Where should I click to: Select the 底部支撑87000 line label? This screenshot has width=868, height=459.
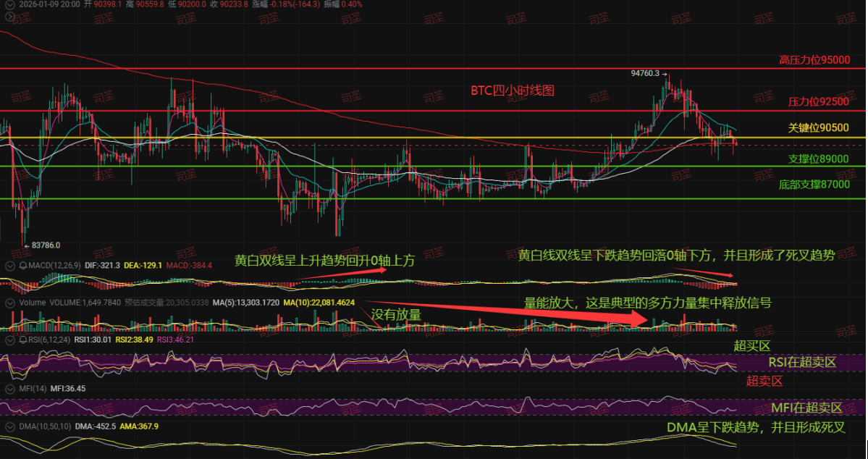pos(814,185)
